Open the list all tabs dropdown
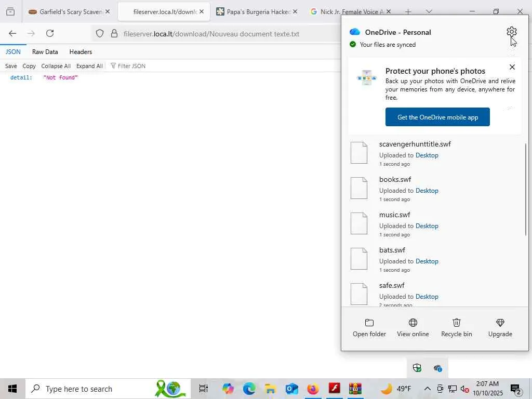 429,11
